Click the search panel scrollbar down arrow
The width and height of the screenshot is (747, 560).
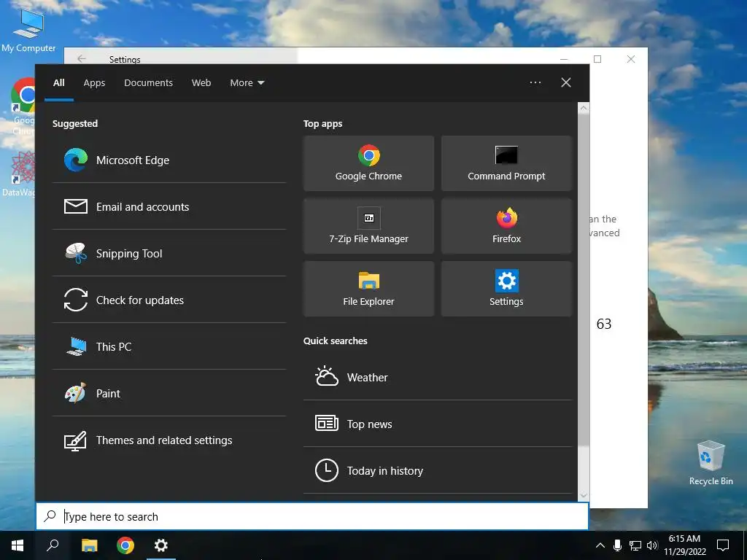[584, 496]
